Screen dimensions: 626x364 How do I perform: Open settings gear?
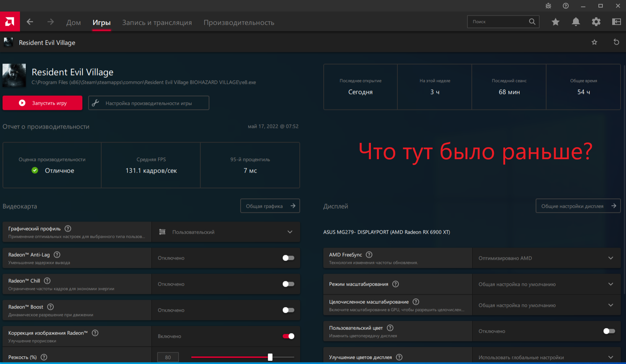(x=596, y=22)
